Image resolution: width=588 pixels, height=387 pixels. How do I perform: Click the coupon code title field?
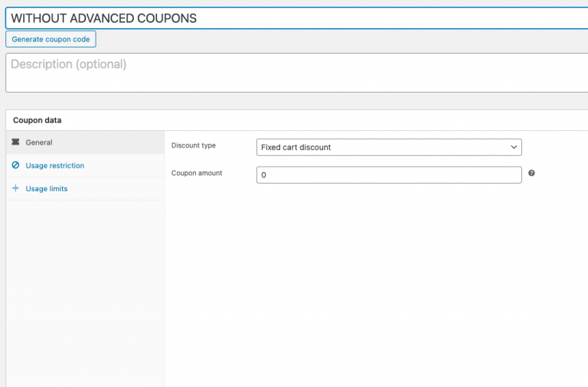pyautogui.click(x=291, y=18)
